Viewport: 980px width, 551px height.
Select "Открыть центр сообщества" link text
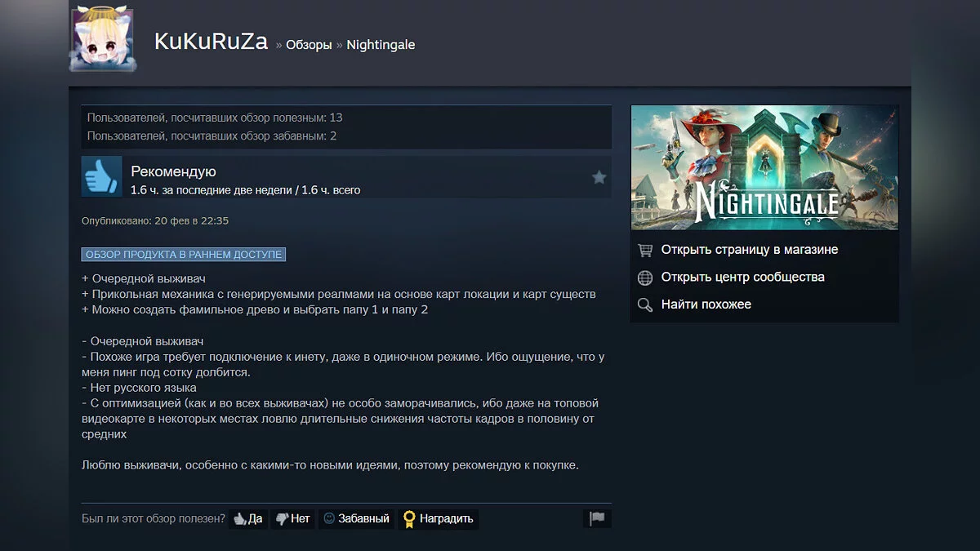pyautogui.click(x=742, y=277)
